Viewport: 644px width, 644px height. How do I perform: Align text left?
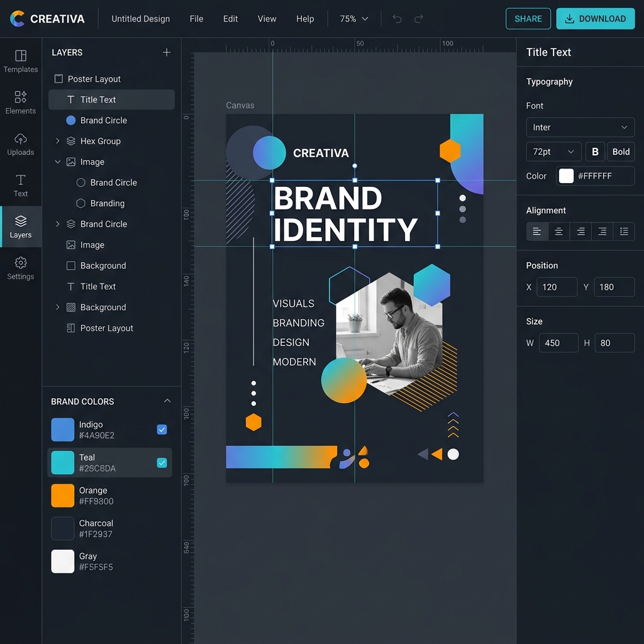coord(537,231)
